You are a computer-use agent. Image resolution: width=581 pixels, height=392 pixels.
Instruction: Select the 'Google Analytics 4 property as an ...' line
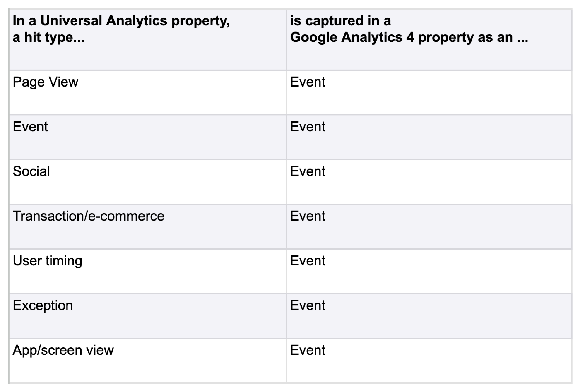point(409,37)
